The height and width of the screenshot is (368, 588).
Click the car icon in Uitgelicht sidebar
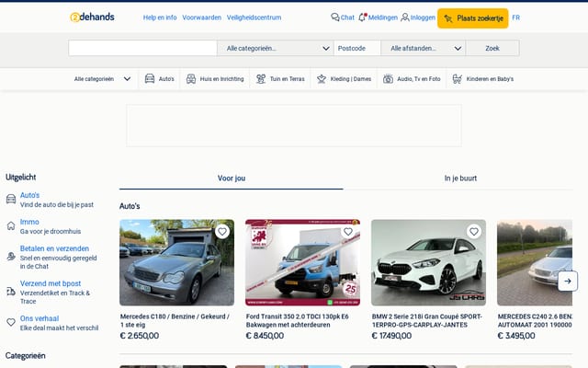point(11,199)
